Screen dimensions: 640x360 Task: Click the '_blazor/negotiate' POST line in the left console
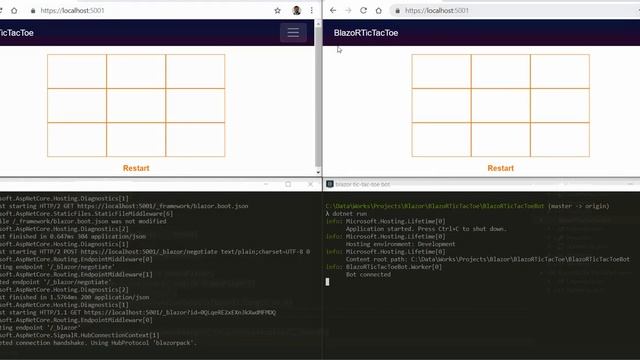155,251
